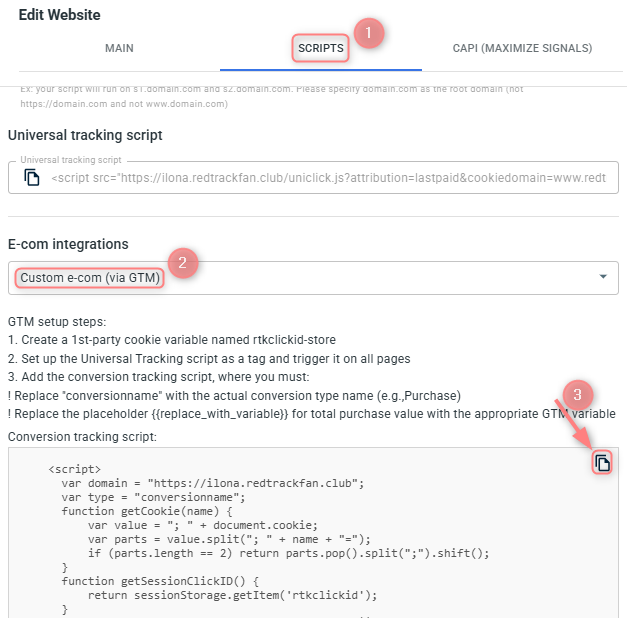The height and width of the screenshot is (618, 627).
Task: Click the Edit Website title
Action: pyautogui.click(x=60, y=15)
